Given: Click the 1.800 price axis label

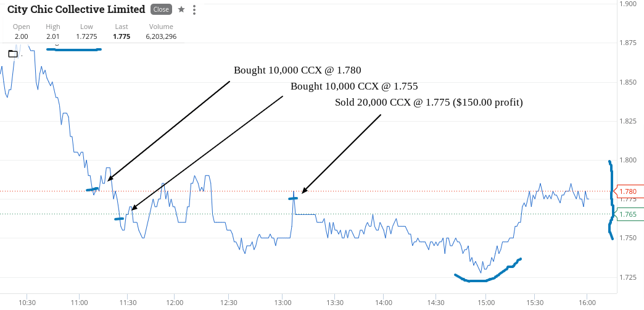Looking at the screenshot, I should pos(627,160).
